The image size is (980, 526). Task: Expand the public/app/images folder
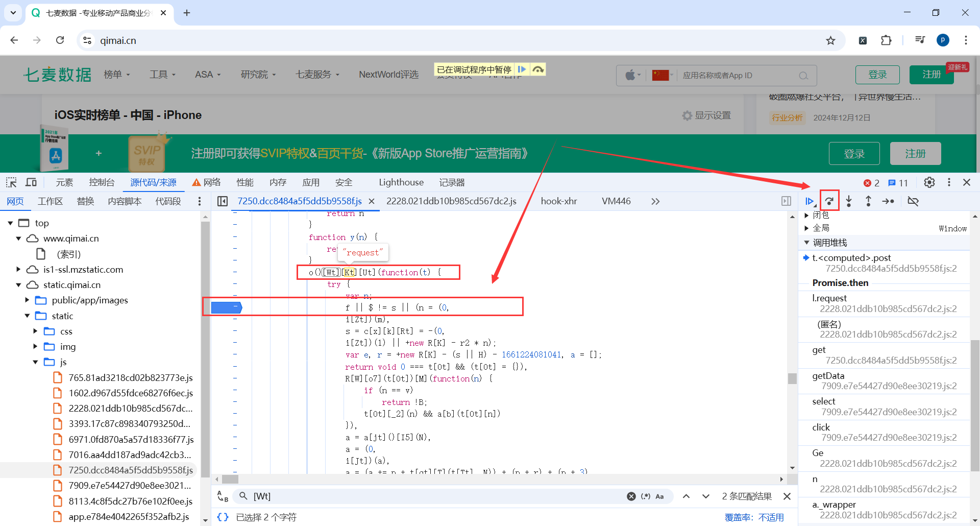[x=27, y=300]
